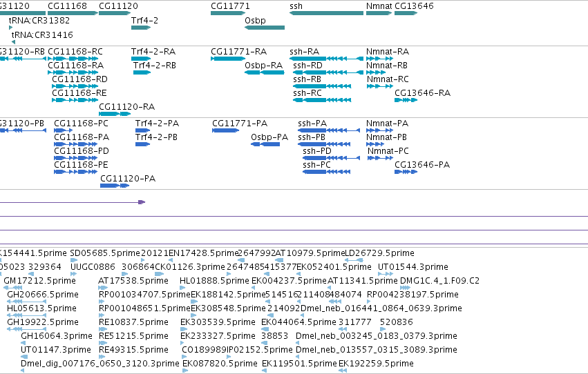Click the long ssh gene bar
This screenshot has height=374, width=588.
point(326,13)
